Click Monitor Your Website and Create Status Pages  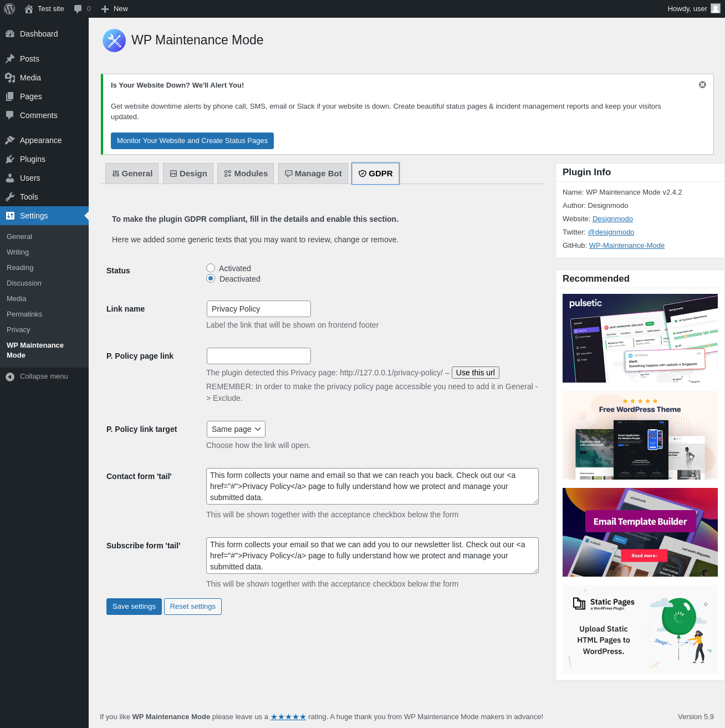[x=192, y=141]
